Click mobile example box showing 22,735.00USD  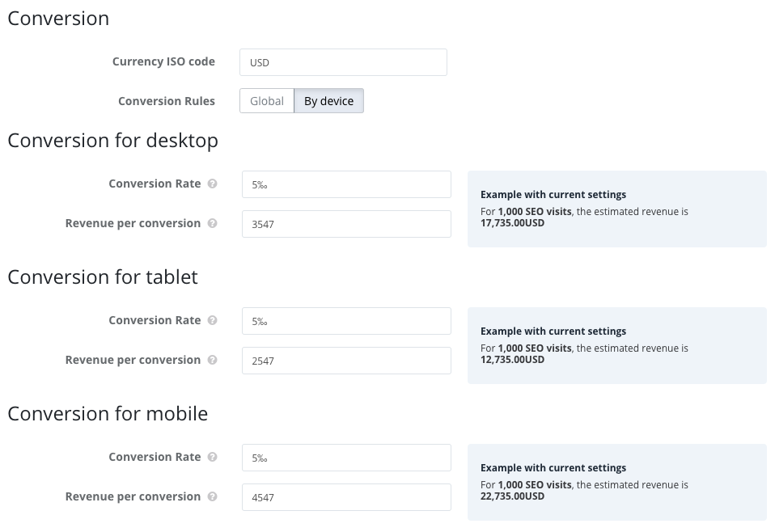pyautogui.click(x=616, y=482)
